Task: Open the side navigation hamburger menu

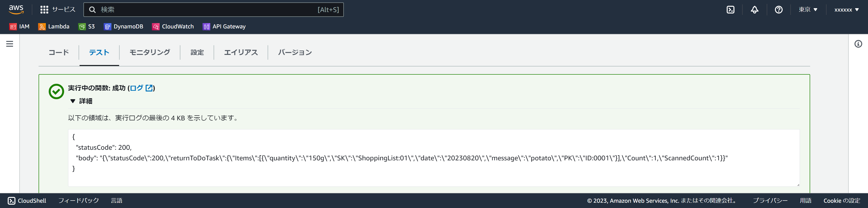Action: pyautogui.click(x=10, y=44)
